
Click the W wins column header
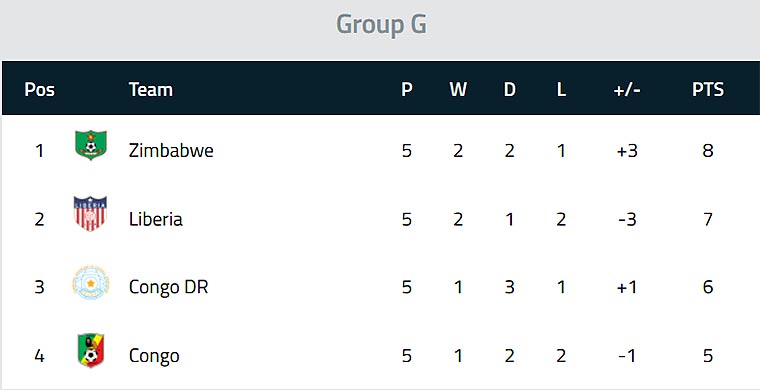[458, 90]
